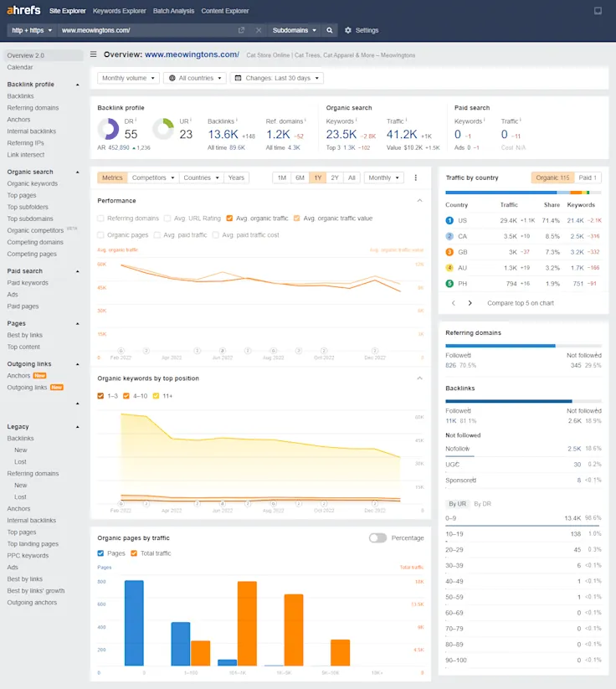
Task: Open Organic keywords in the sidebar
Action: click(x=33, y=183)
